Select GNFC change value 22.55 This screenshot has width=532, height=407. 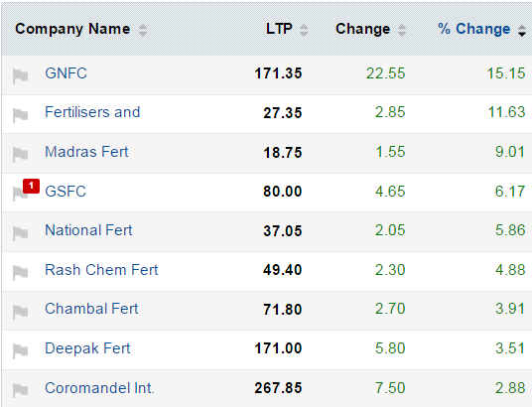click(386, 73)
